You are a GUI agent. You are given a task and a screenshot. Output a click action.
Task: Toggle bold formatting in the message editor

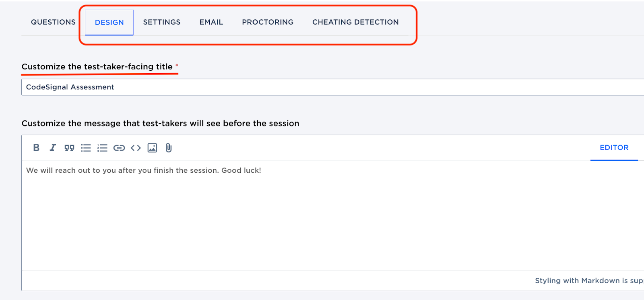coord(36,148)
